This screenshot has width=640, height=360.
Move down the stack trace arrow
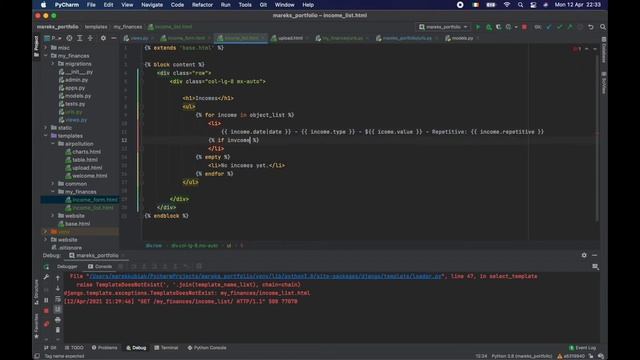click(x=58, y=288)
